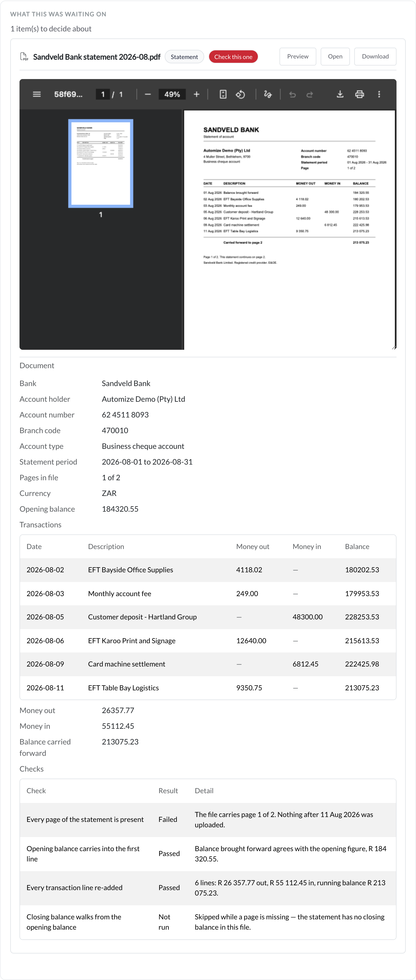Select Business cheque account value
The image size is (416, 980).
point(143,446)
